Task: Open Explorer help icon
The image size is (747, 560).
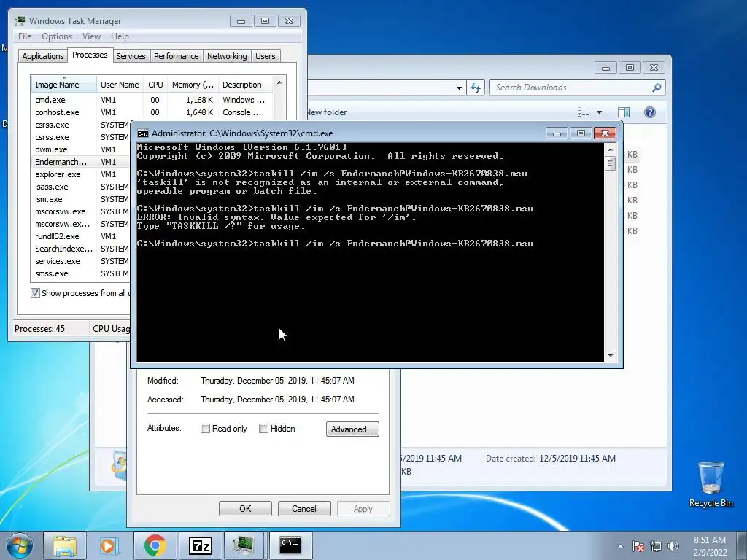Action: (649, 112)
